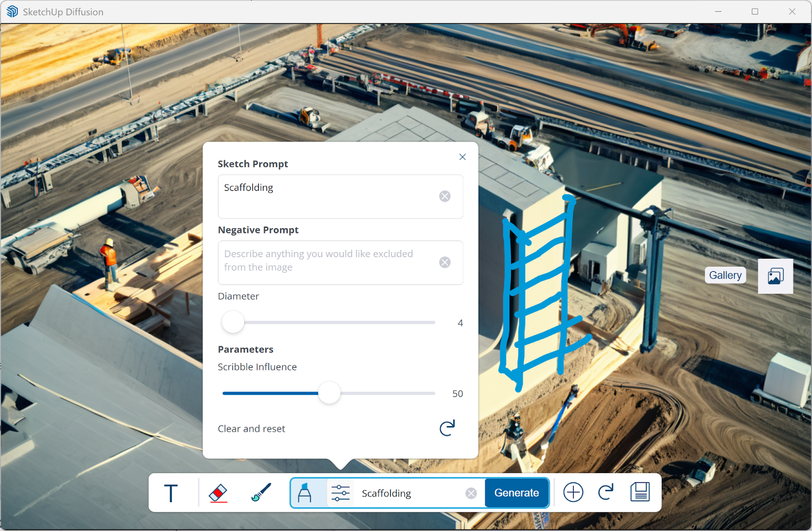812x531 pixels.
Task: Click the save disk icon
Action: pos(640,492)
